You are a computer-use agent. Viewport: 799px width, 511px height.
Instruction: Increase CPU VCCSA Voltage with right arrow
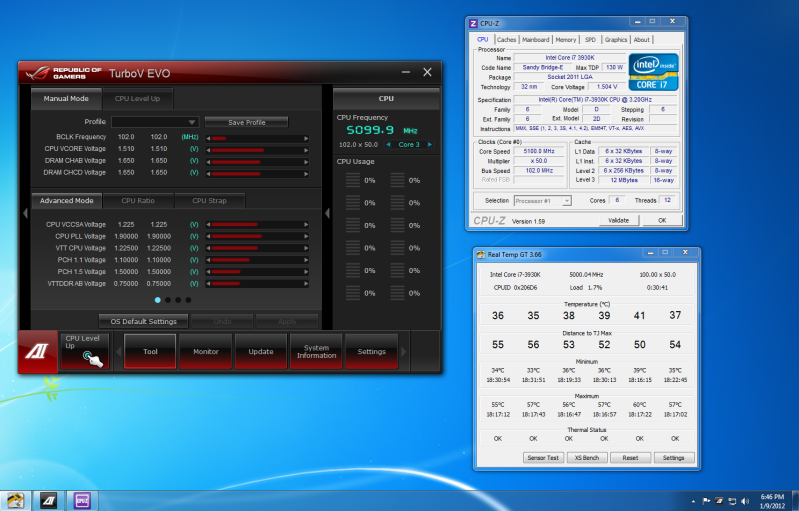coord(306,225)
